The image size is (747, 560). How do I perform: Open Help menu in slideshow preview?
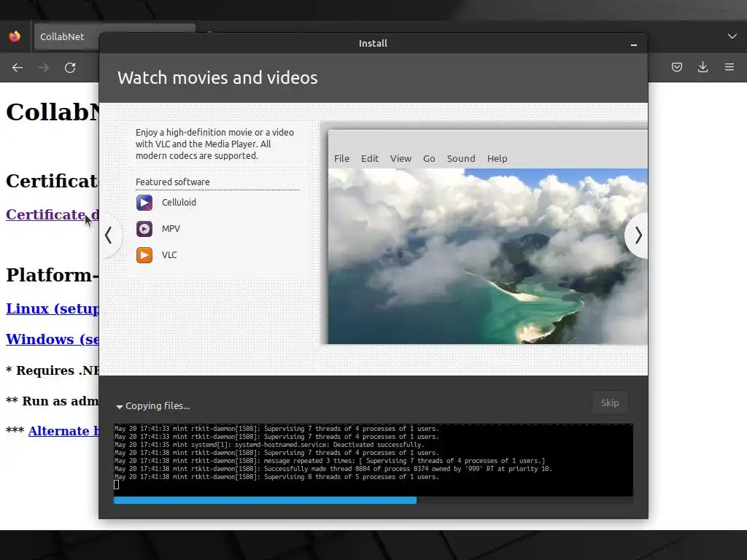point(497,158)
